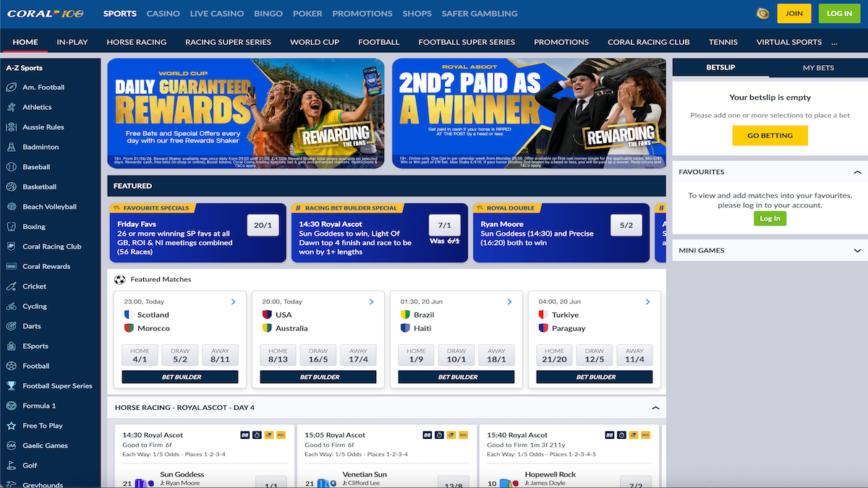Viewport: 868px width, 488px height.
Task: Open the Scotland v Morocco match arrow
Action: (x=233, y=301)
